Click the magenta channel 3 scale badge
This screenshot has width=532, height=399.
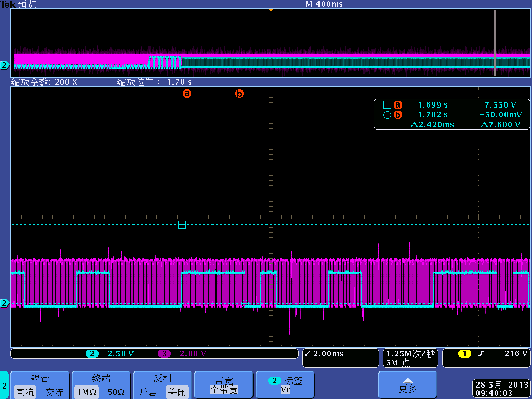tap(164, 354)
